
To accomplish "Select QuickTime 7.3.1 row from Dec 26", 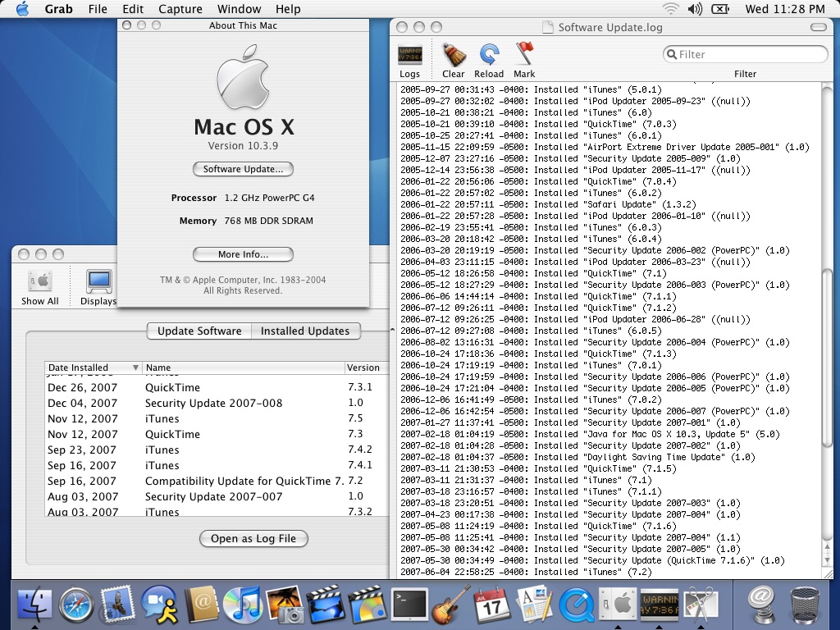I will pyautogui.click(x=217, y=387).
